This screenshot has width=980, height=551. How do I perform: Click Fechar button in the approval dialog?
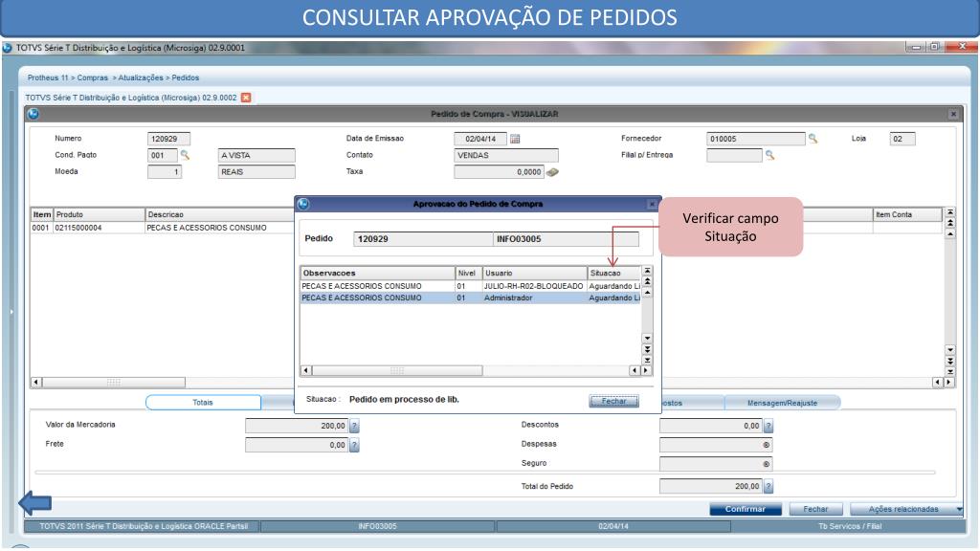coord(613,401)
